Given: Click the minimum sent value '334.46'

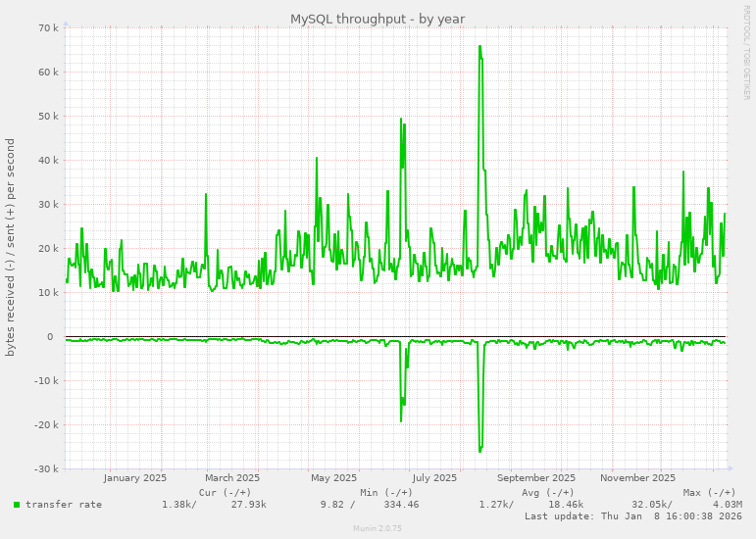Looking at the screenshot, I should pyautogui.click(x=401, y=505).
